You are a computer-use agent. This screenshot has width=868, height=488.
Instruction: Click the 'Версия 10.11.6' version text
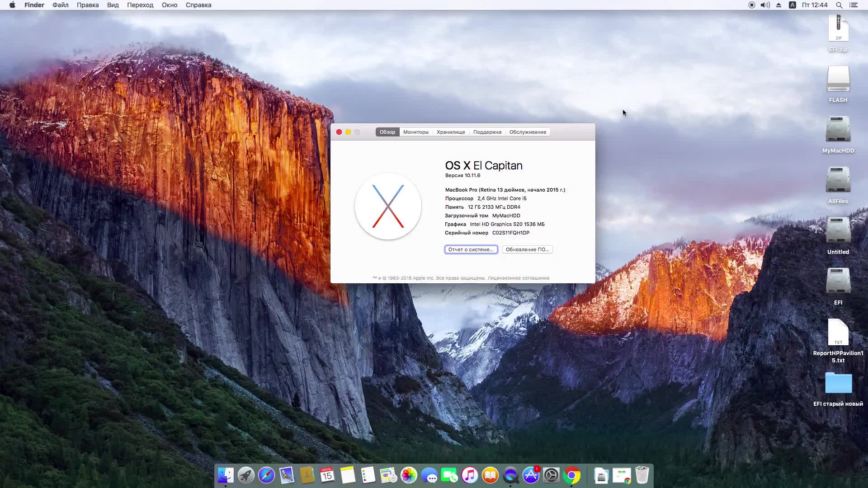462,175
